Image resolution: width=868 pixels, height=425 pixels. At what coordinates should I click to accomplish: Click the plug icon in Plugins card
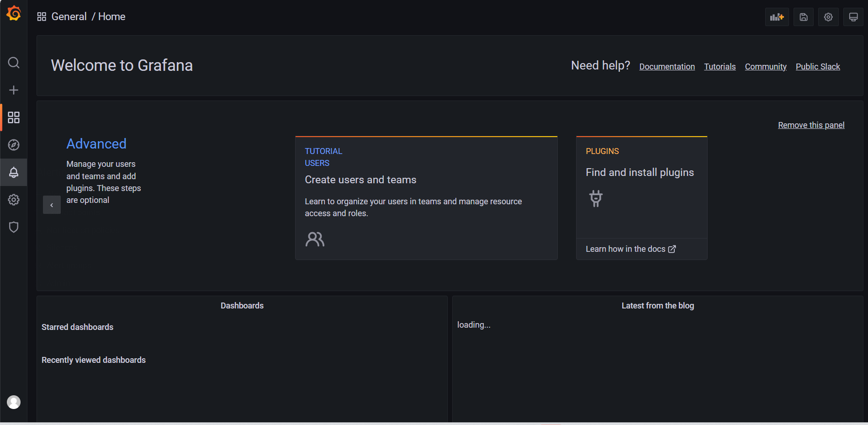pos(596,198)
